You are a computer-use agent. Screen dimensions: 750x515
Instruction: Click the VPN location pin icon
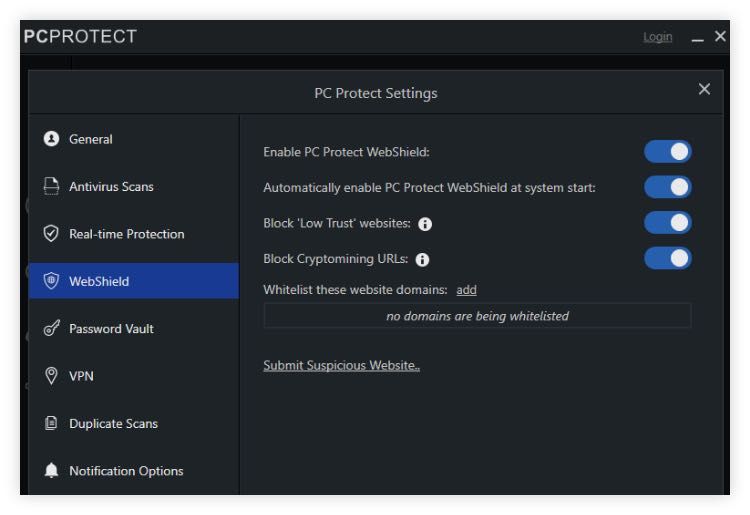52,376
